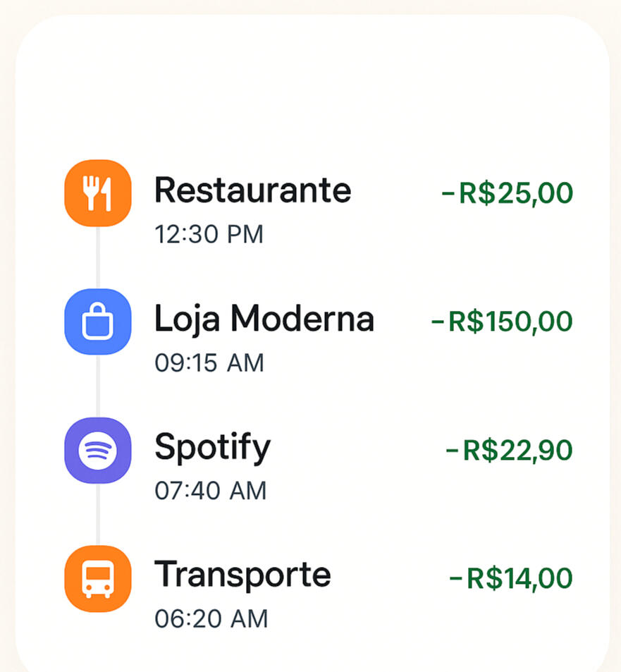Click the -R$14,00 Transporte amount
This screenshot has width=621, height=672.
(510, 578)
